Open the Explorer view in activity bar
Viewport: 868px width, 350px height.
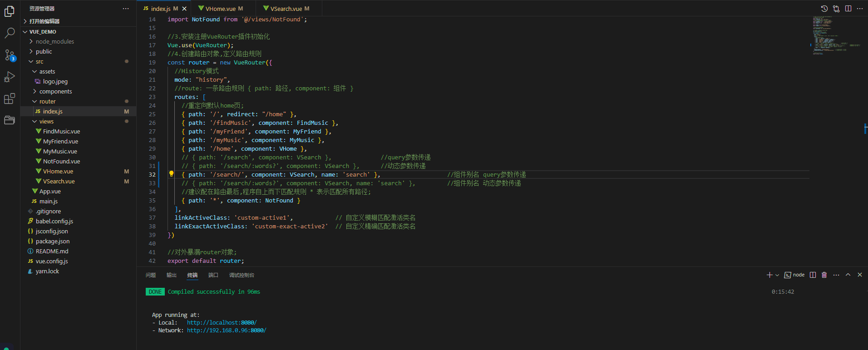pos(10,12)
